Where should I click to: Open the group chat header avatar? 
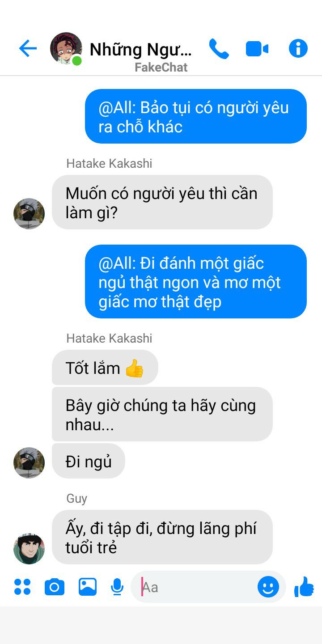(66, 48)
